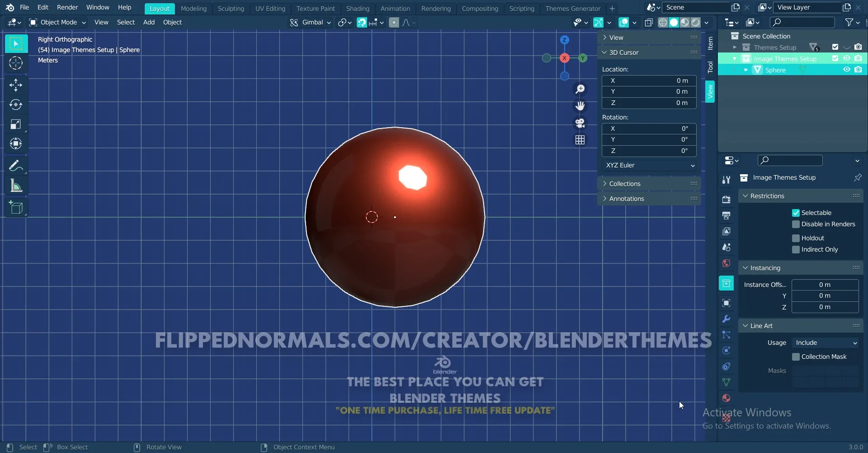Open the World properties tab icon
Screen dimensions: 868x453
726,263
